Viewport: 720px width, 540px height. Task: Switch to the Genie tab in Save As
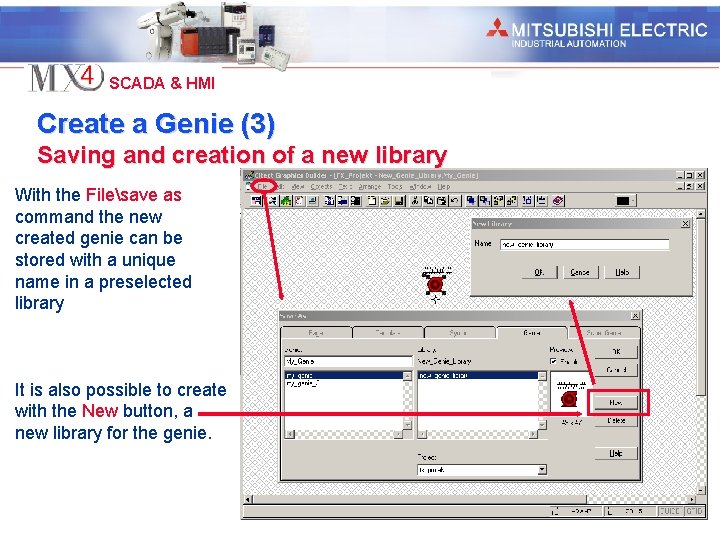[532, 332]
